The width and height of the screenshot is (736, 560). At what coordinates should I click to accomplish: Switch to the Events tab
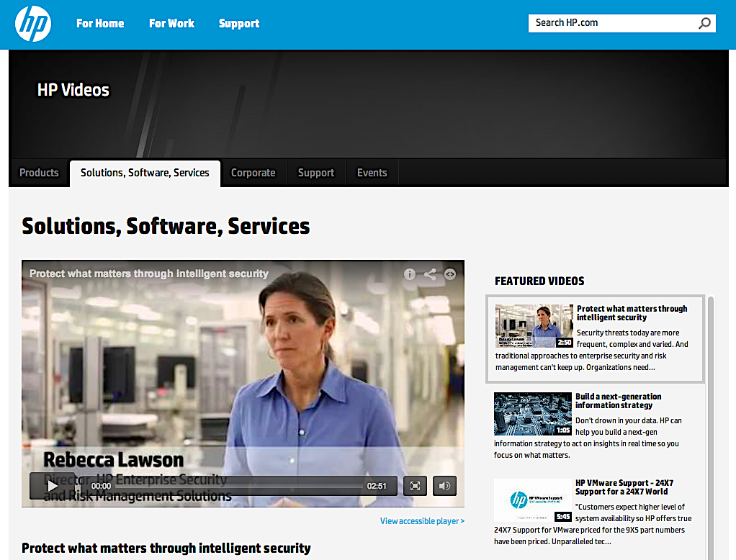tap(372, 173)
